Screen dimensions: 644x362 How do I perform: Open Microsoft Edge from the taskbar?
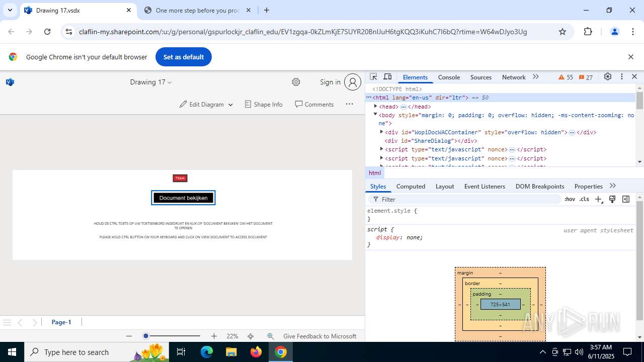(207, 352)
